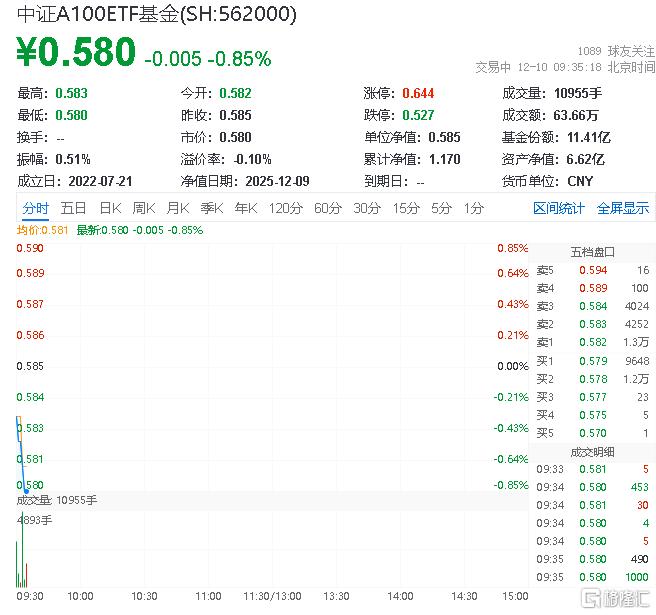Click the 跌停 value 0.527
The width and height of the screenshot is (656, 615).
point(418,115)
